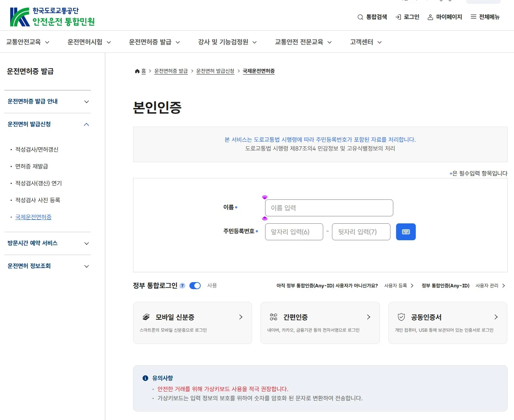Open the 사용자 등록 link
This screenshot has height=420, width=514.
399,286
